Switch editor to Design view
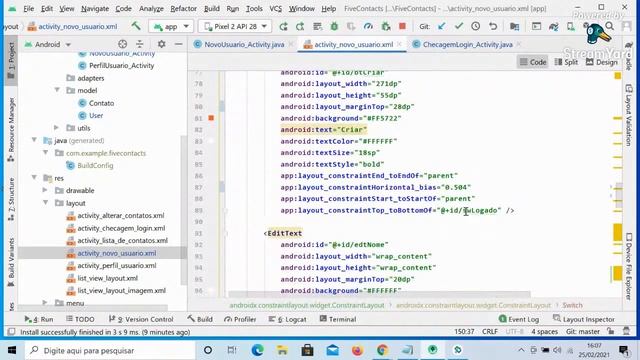 (602, 62)
